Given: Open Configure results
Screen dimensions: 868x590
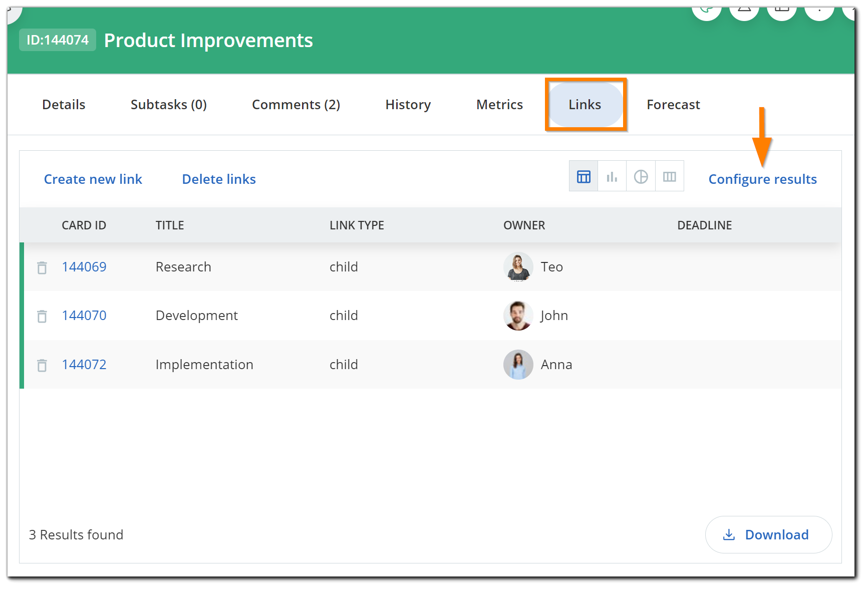Looking at the screenshot, I should (x=762, y=179).
